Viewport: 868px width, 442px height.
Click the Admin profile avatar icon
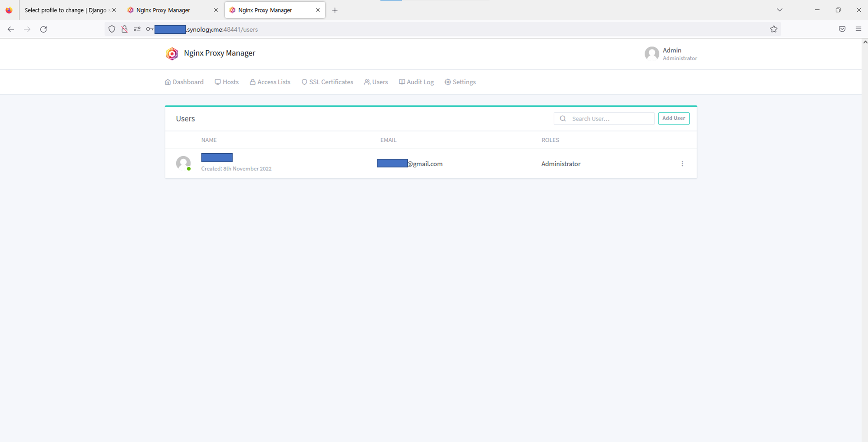coord(651,54)
